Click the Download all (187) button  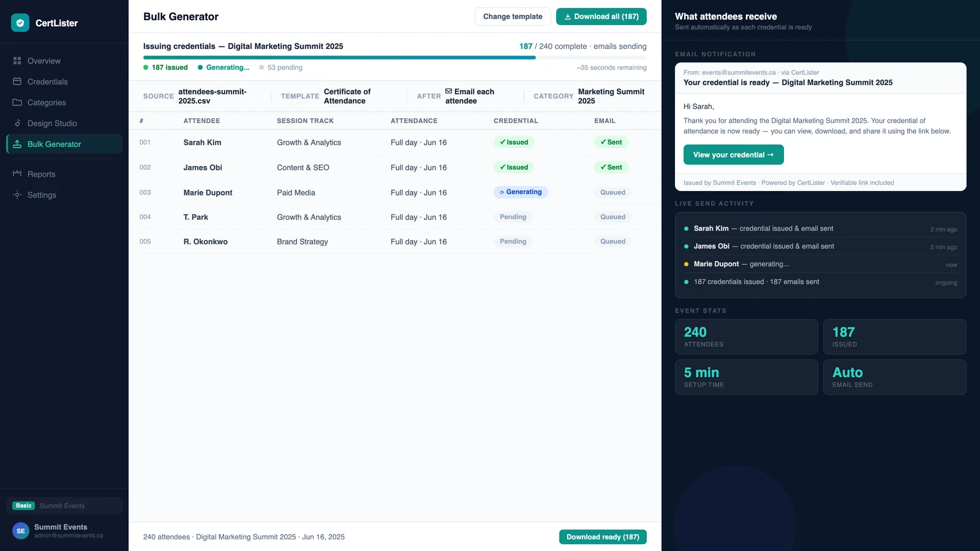click(601, 17)
